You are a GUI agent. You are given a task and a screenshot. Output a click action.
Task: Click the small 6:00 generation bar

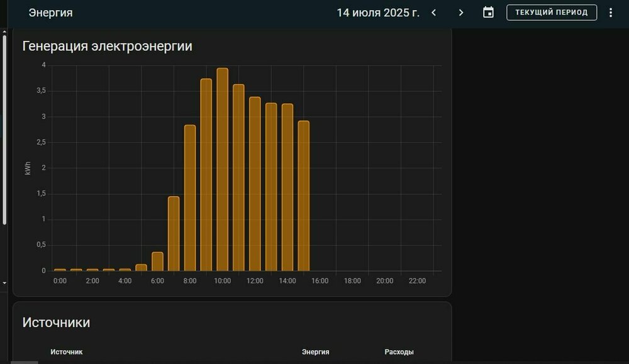[157, 262]
